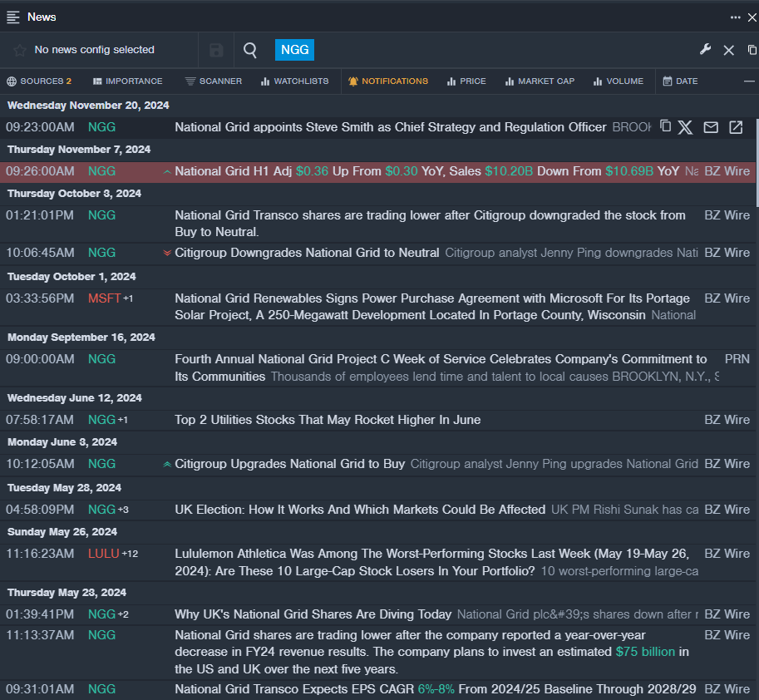Image resolution: width=759 pixels, height=700 pixels.
Task: Open Steve Smith story in external window
Action: tap(736, 127)
